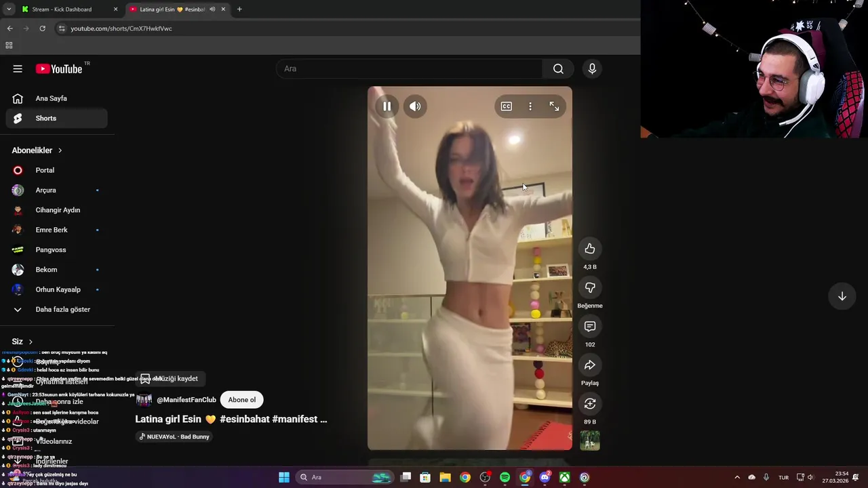Image resolution: width=868 pixels, height=488 pixels.
Task: Open the Emre Berk subscription
Action: [x=58, y=230]
